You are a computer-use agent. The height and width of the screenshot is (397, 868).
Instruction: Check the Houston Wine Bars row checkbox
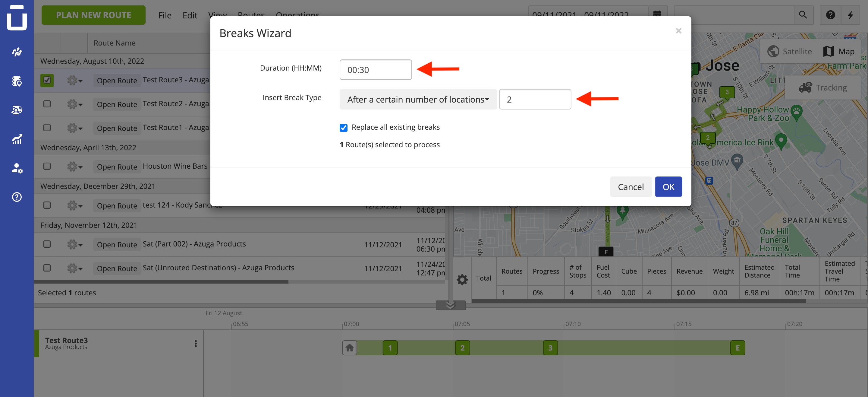pyautogui.click(x=47, y=166)
